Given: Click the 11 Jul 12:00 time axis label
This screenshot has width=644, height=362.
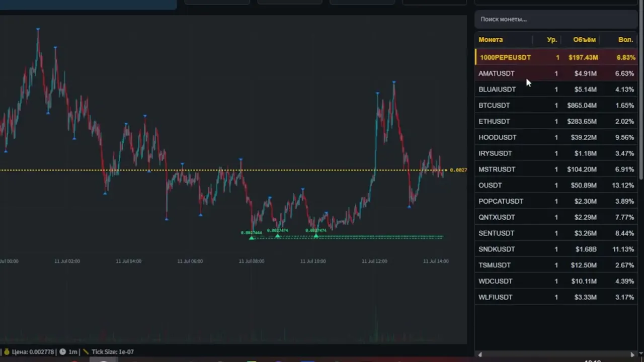Looking at the screenshot, I should (374, 261).
